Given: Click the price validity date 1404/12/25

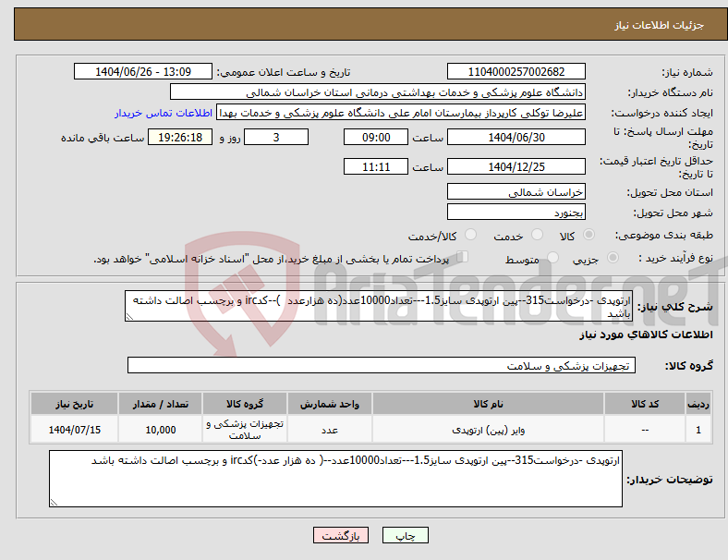Looking at the screenshot, I should pyautogui.click(x=516, y=166).
